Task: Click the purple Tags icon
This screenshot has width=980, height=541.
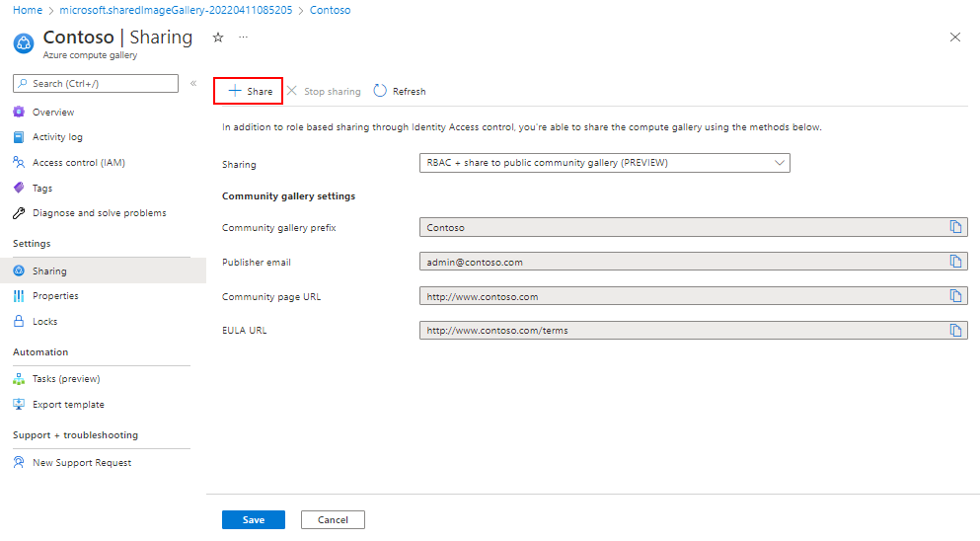Action: 19,188
